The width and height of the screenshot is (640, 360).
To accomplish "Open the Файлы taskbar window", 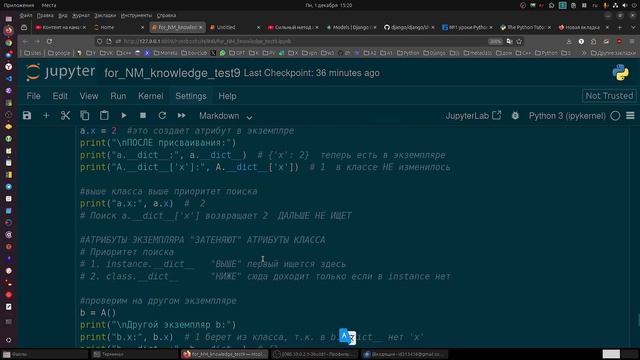I will (x=45, y=354).
